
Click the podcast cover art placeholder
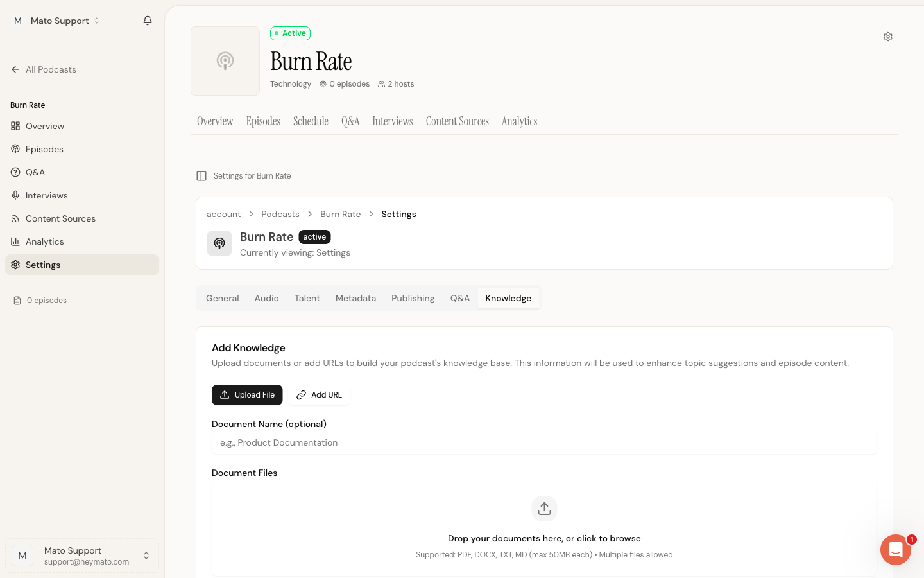coord(225,61)
